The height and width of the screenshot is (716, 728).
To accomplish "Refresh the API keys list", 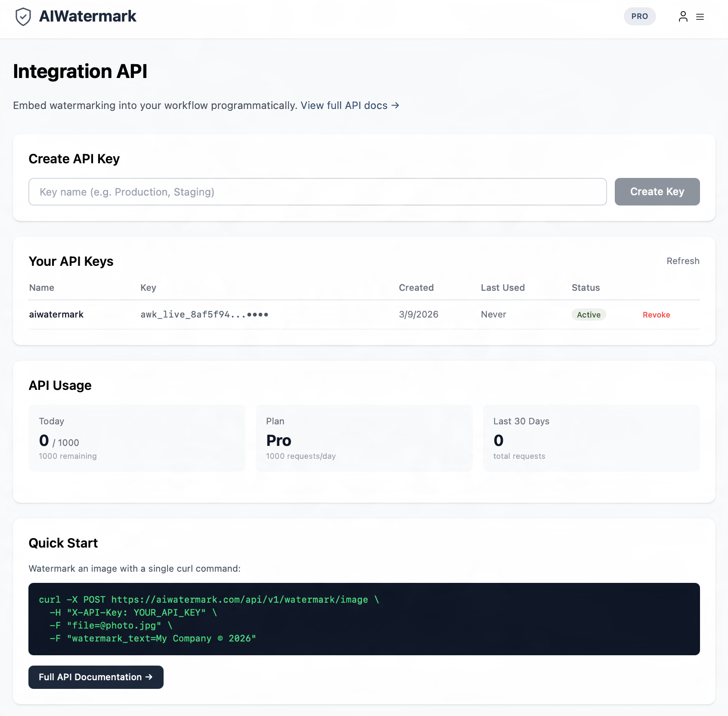I will pos(683,261).
